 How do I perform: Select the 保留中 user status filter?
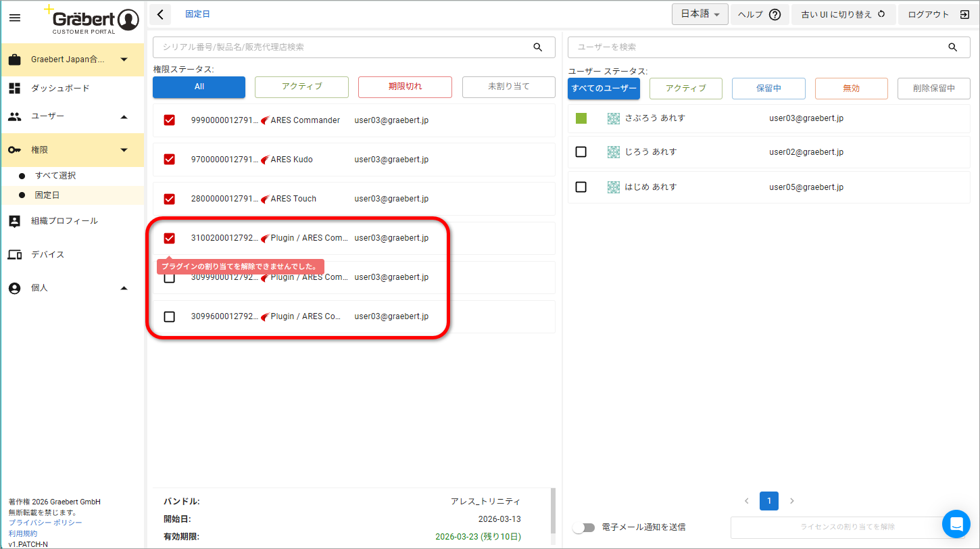pyautogui.click(x=768, y=89)
